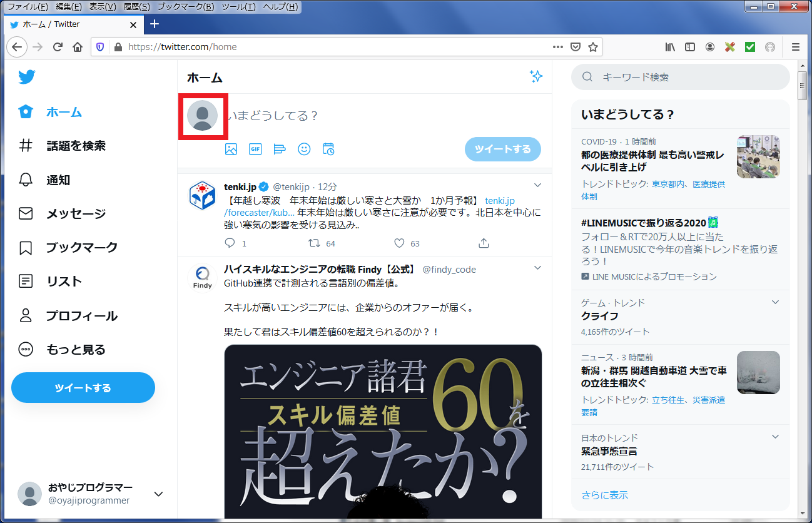Open Firefox account icon
The image size is (812, 523).
pyautogui.click(x=710, y=47)
